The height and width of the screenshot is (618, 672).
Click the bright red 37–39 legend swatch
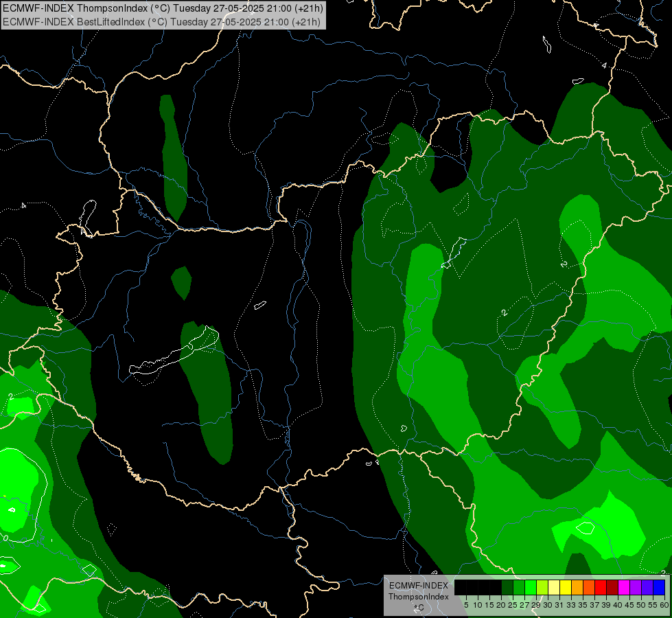601,587
